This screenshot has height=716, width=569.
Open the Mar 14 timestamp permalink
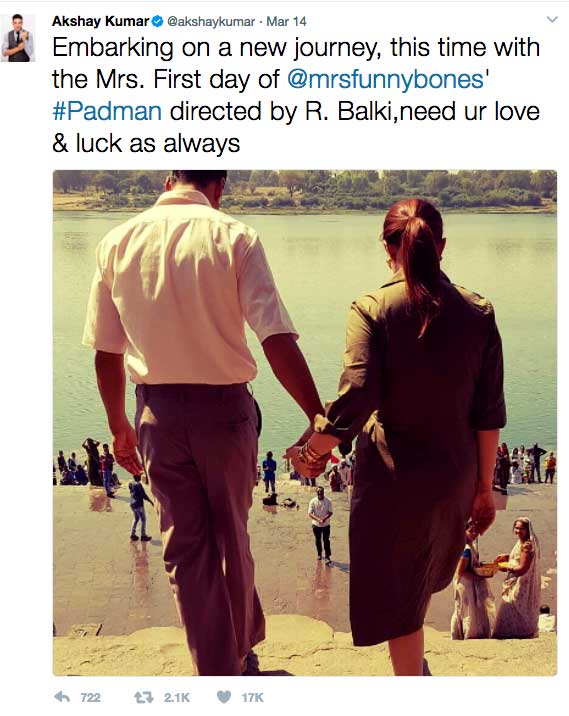(286, 21)
